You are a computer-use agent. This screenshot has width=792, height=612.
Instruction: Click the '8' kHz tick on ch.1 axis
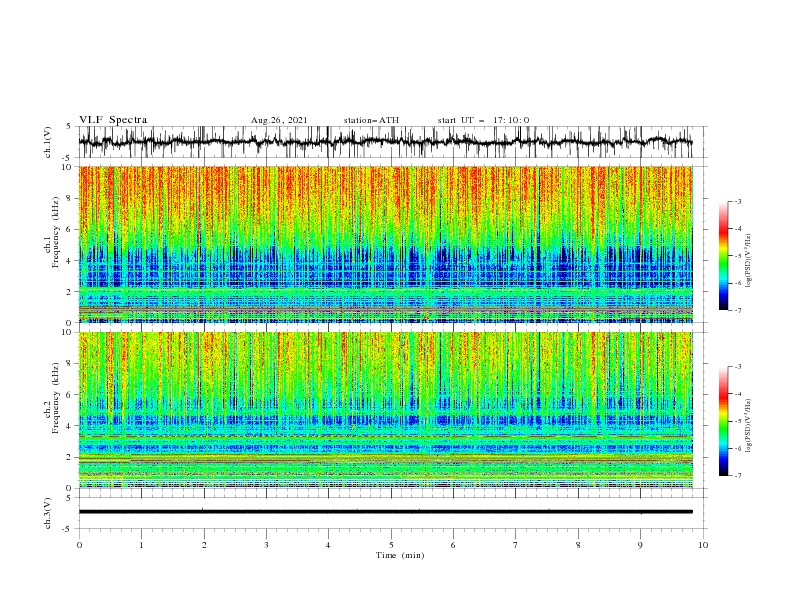[70, 198]
